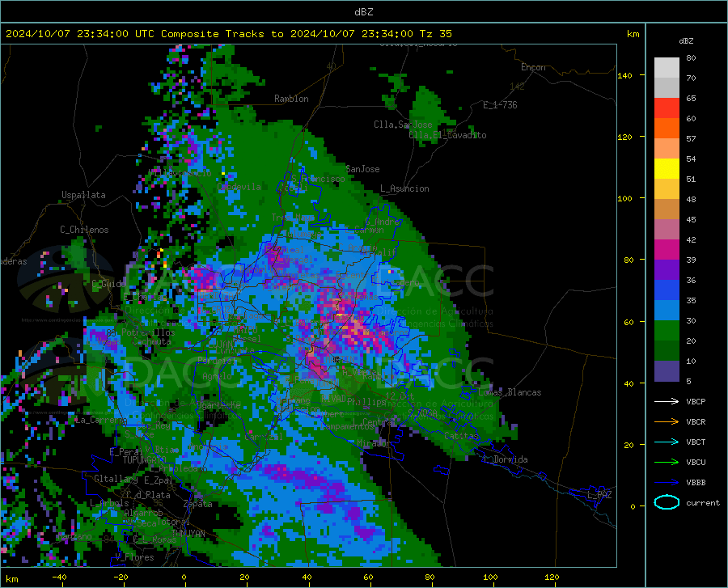This screenshot has height=588, width=728.
Task: Click the L_PAZ map label
Action: [599, 495]
